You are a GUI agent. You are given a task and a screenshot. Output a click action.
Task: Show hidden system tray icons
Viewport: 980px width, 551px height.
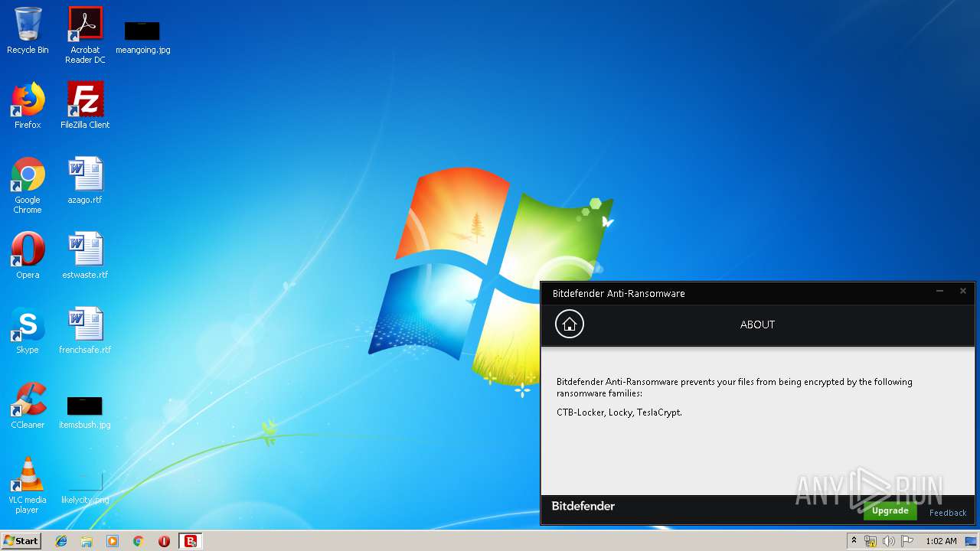(x=854, y=541)
